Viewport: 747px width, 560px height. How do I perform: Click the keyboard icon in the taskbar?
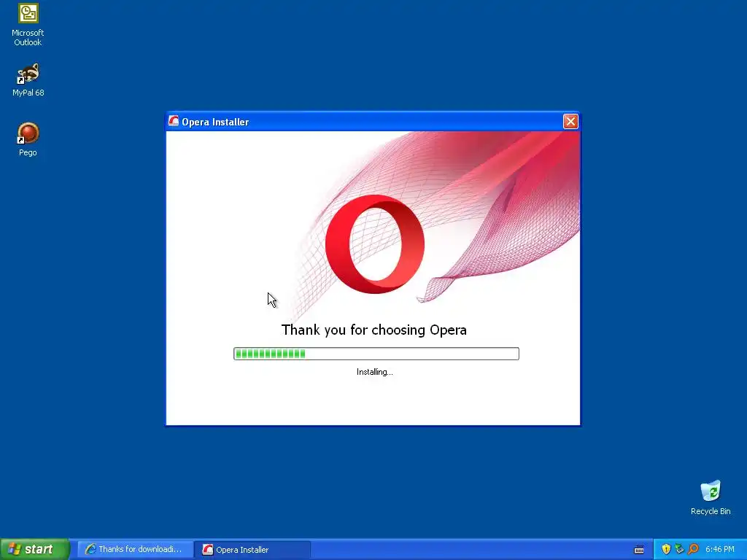pyautogui.click(x=639, y=550)
